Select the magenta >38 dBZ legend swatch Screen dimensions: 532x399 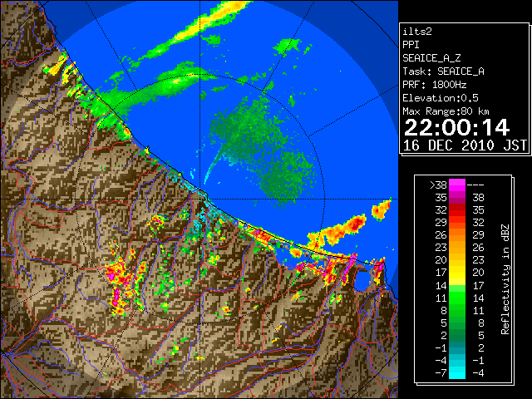click(x=457, y=185)
